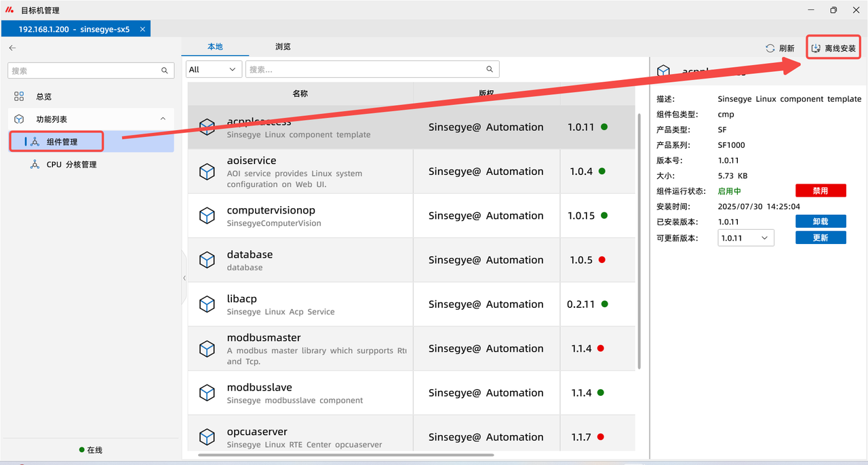Screen dimensions: 868x465
Task: Close the 192.168.1.200 connection tab
Action: tap(142, 30)
